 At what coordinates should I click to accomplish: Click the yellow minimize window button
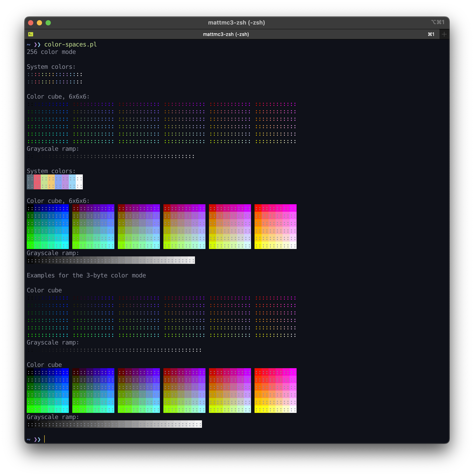39,23
